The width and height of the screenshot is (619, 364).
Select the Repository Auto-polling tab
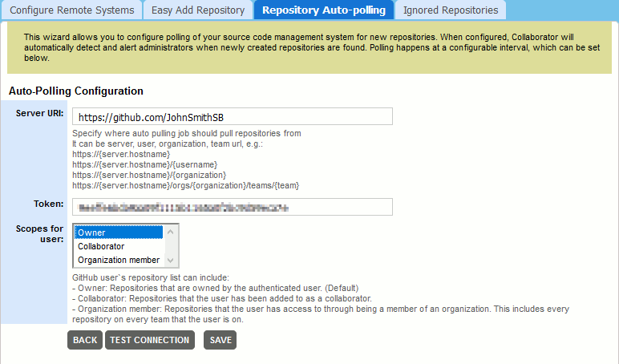click(x=323, y=10)
